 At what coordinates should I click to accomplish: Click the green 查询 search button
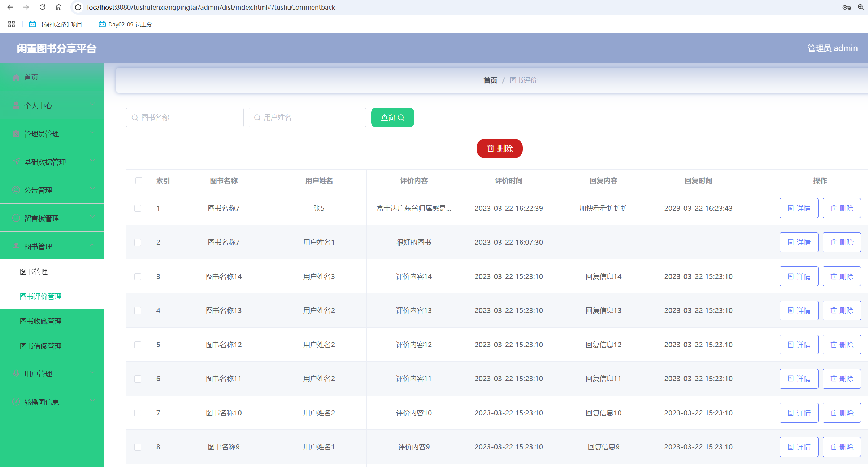392,117
